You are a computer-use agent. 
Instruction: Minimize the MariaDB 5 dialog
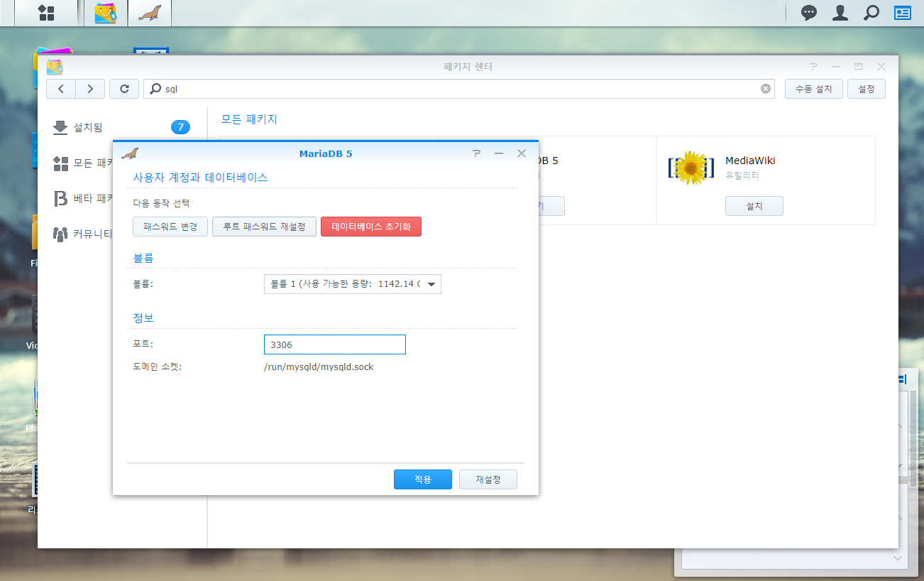coord(499,153)
